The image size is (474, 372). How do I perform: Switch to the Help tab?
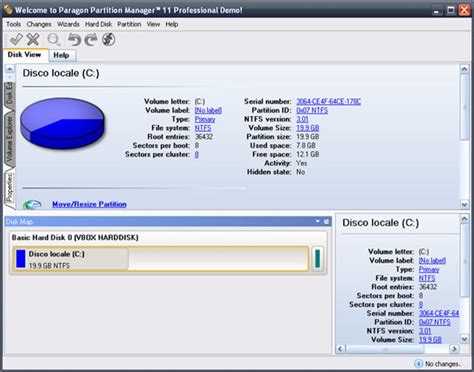[62, 55]
